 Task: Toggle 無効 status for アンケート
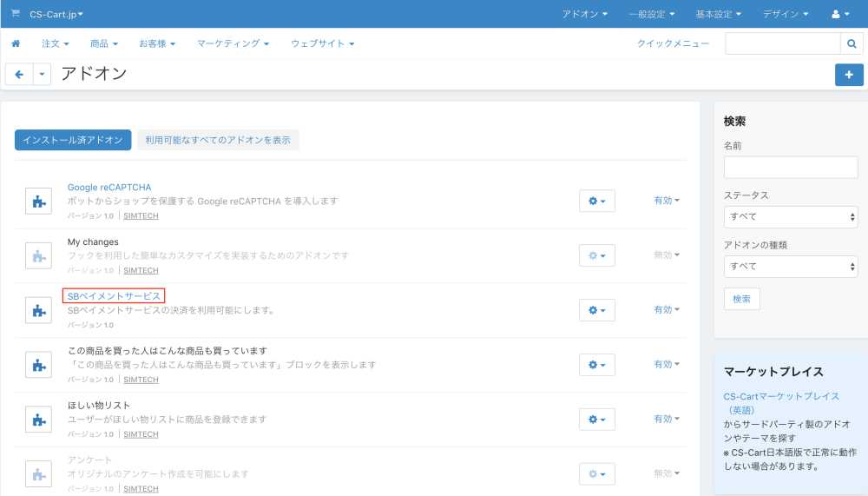pos(667,473)
